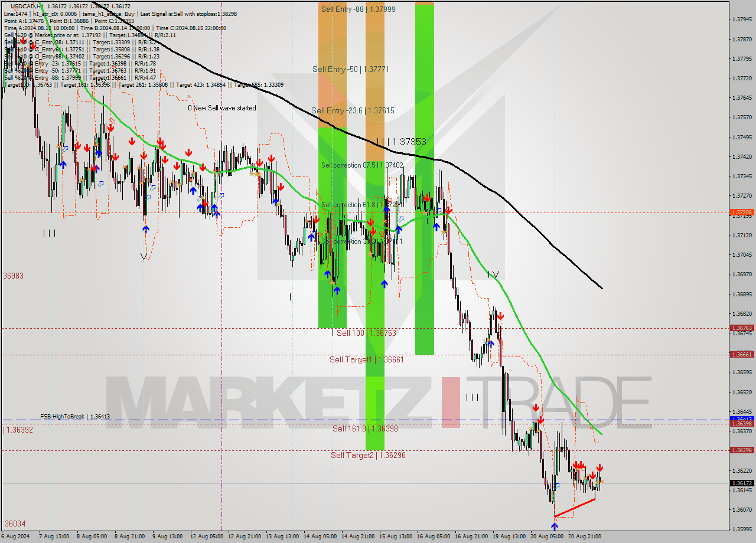
Task: Click the red 1.36296 price axis tag
Action: click(x=741, y=450)
